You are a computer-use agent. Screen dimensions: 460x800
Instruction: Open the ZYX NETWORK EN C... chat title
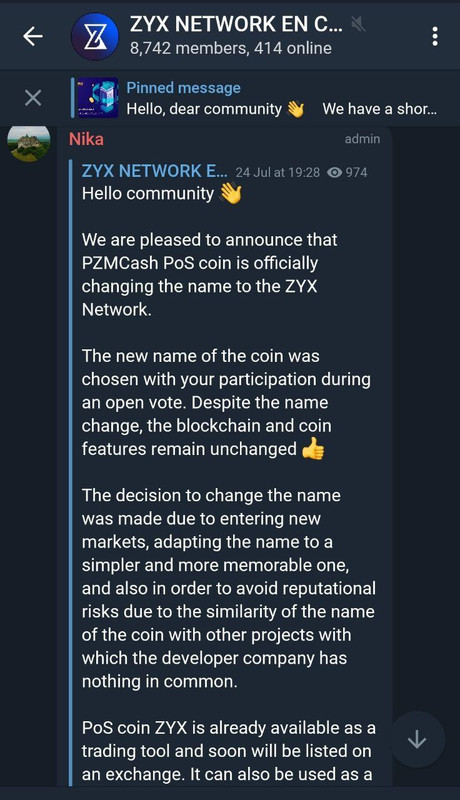point(236,24)
